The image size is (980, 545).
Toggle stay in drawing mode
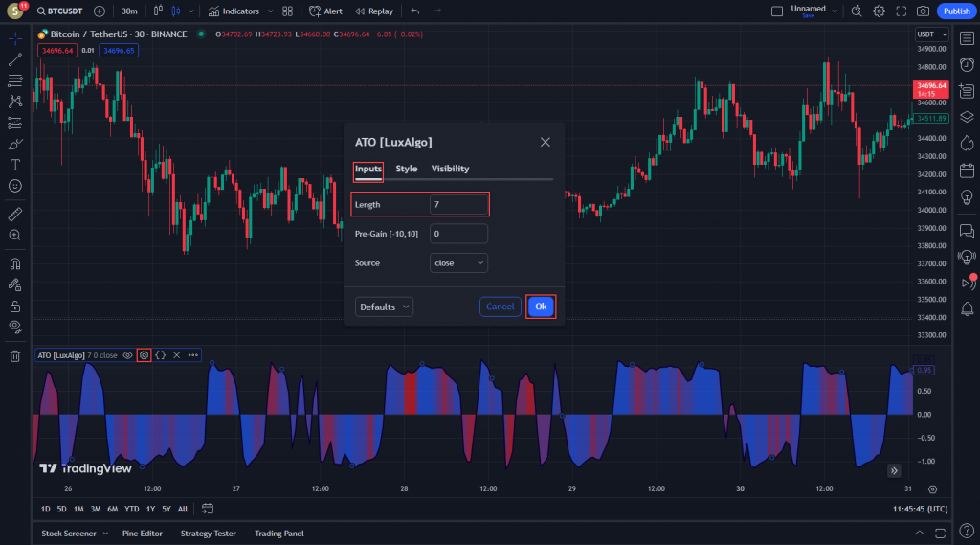pyautogui.click(x=15, y=284)
